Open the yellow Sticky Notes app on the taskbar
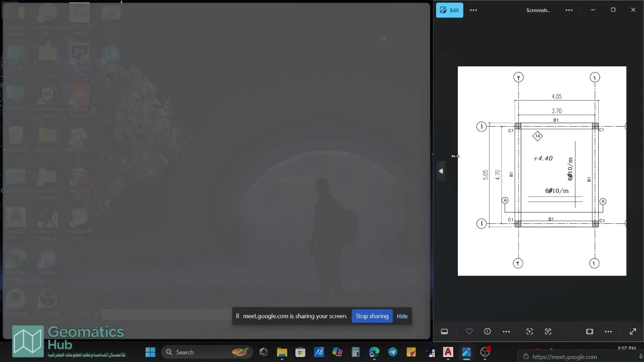Screen dimensions: 644x362 coord(411,352)
